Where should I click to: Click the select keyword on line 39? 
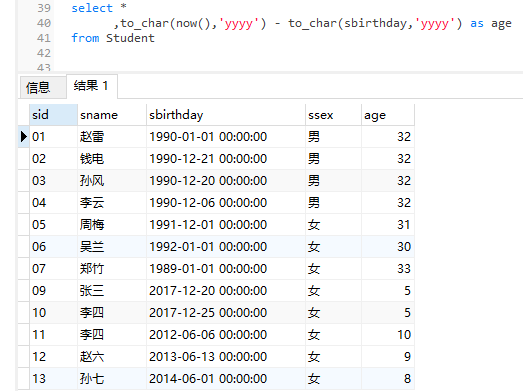click(92, 8)
